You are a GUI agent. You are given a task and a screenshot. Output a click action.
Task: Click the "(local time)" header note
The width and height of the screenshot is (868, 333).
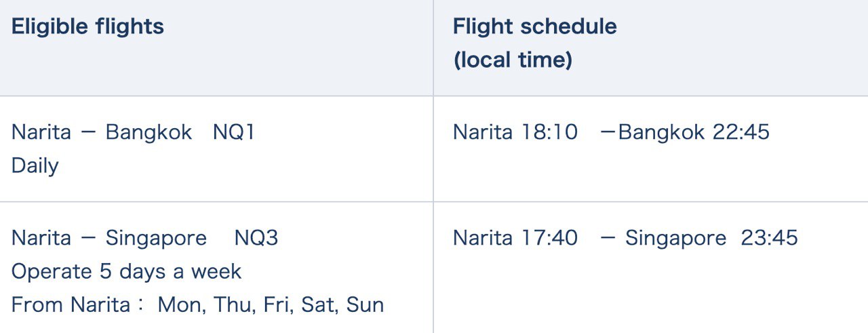(512, 60)
